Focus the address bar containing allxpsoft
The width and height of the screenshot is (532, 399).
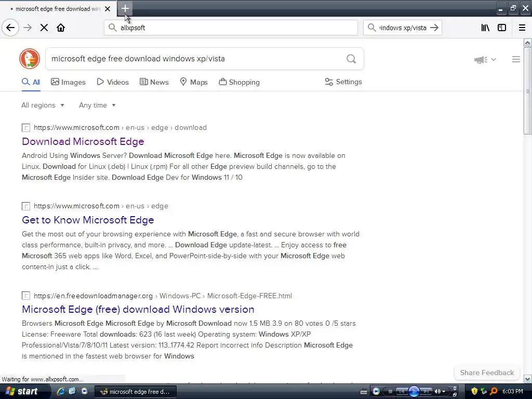click(x=231, y=28)
